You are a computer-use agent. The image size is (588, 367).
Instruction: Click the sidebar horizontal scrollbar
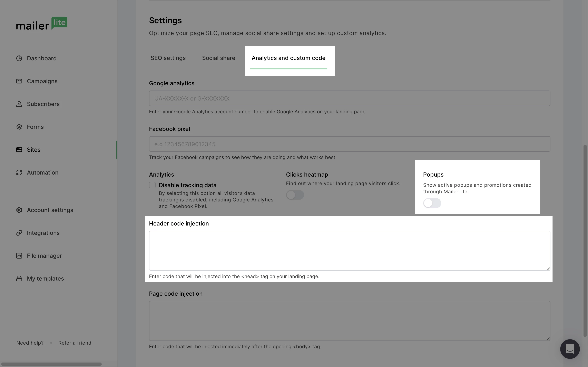(51, 364)
